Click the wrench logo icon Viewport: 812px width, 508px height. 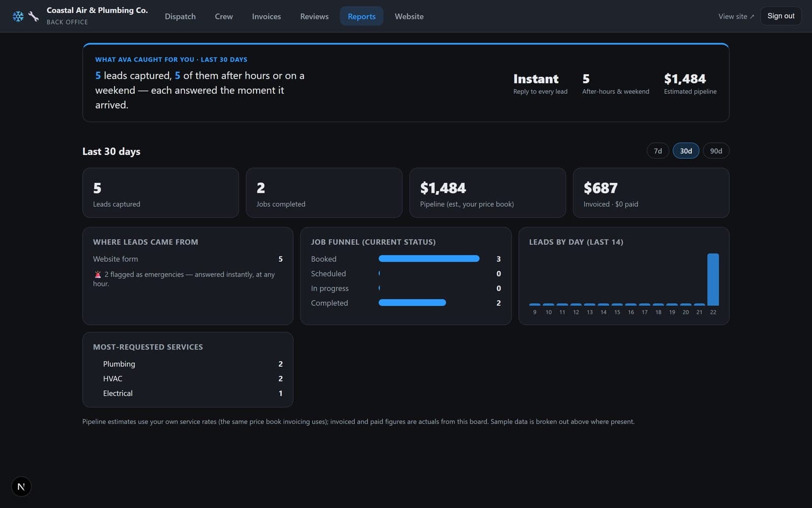point(33,16)
